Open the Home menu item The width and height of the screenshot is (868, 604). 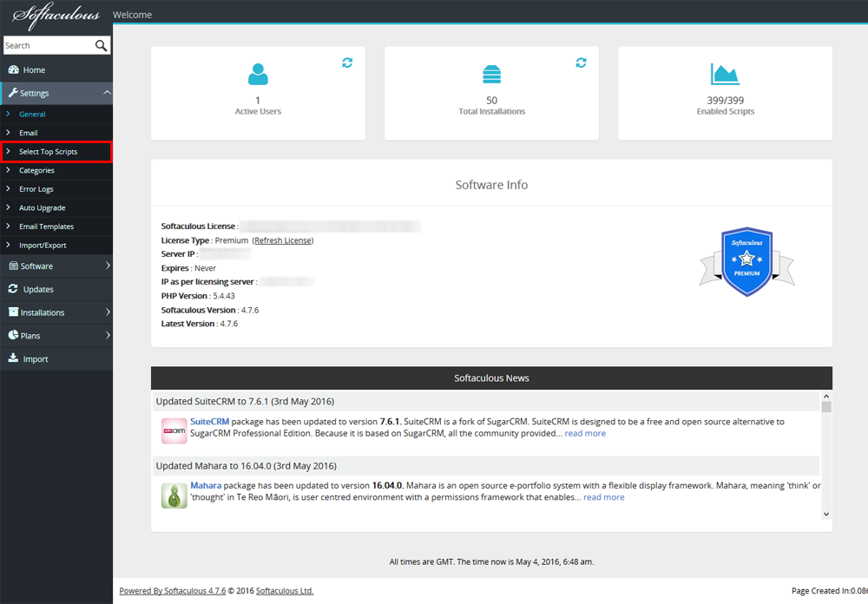[56, 69]
